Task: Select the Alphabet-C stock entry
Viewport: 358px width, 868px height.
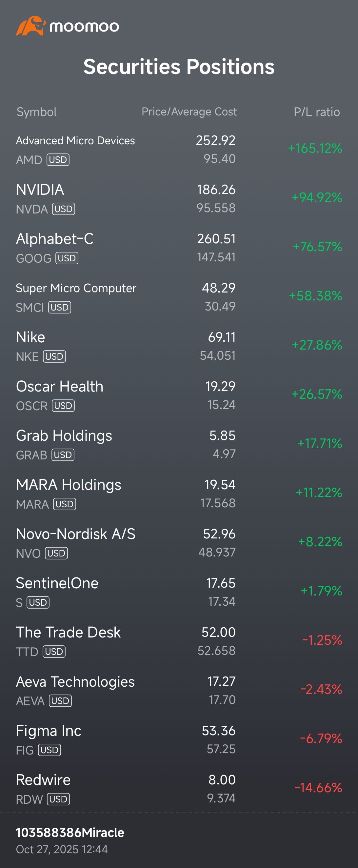Action: pyautogui.click(x=55, y=239)
